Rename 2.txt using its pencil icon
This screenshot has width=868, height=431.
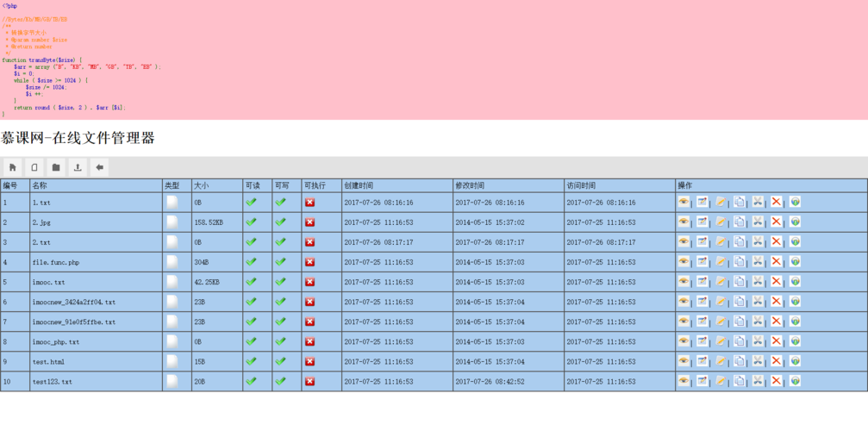pos(721,241)
